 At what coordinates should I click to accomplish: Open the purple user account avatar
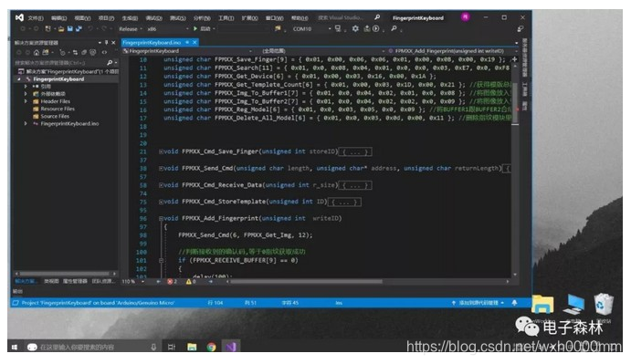[465, 17]
